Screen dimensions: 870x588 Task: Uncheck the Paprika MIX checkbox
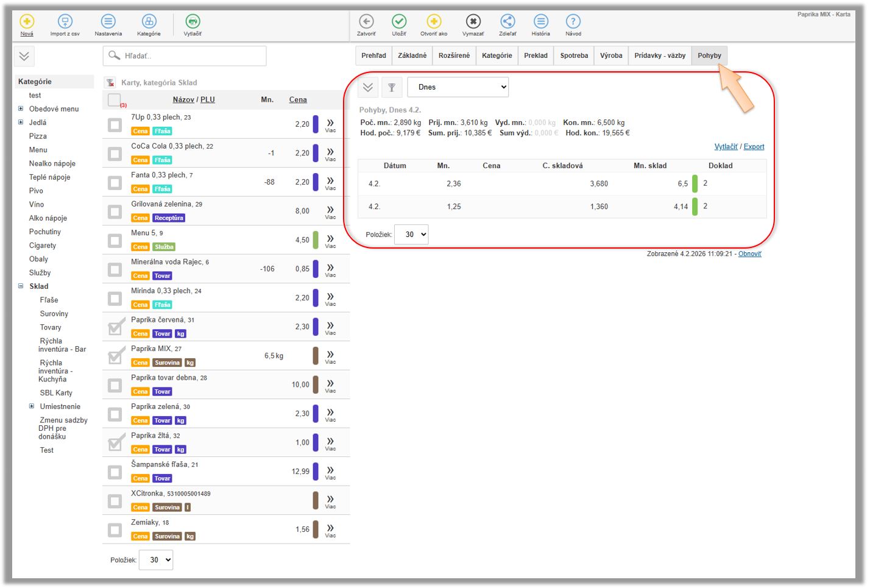pyautogui.click(x=115, y=356)
